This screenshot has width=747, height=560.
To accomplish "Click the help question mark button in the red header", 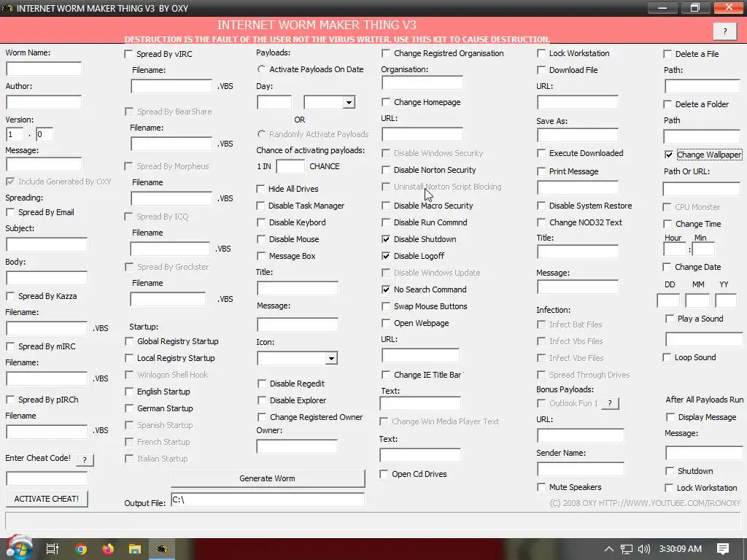I will [x=725, y=31].
